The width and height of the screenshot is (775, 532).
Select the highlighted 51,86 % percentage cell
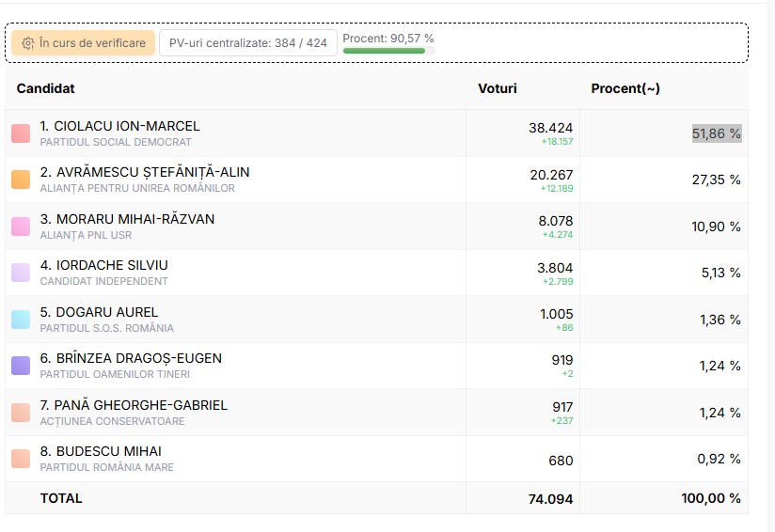pyautogui.click(x=716, y=133)
